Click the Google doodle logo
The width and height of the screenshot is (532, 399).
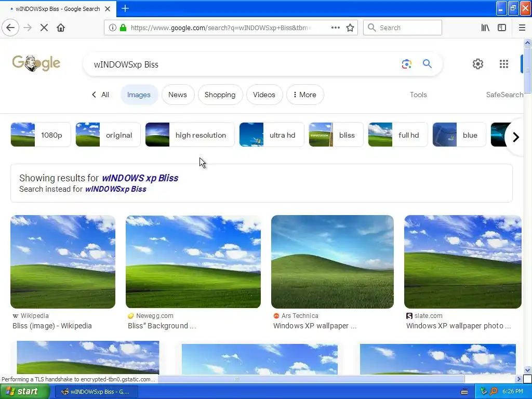pos(36,63)
